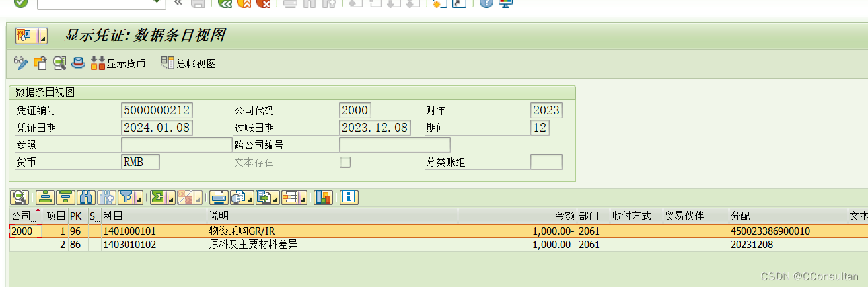Screen dimensions: 868x287
Task: Click the green Back arrow icon
Action: pos(225,3)
